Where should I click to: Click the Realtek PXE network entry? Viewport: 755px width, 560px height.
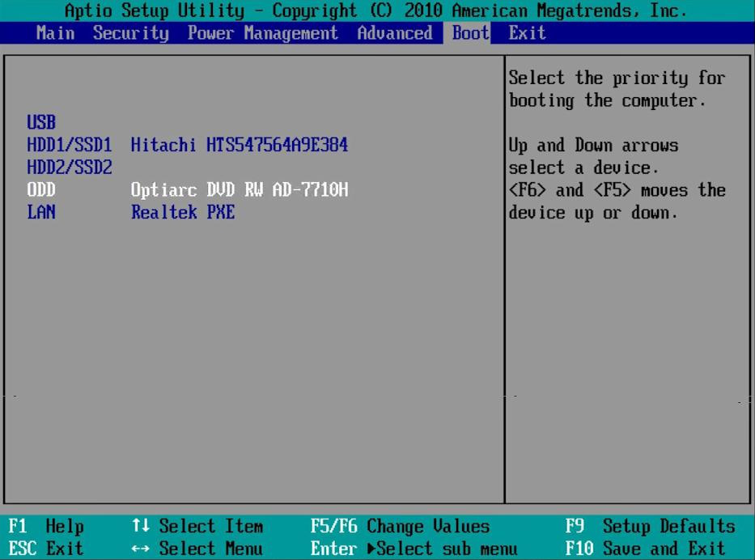[x=183, y=213]
